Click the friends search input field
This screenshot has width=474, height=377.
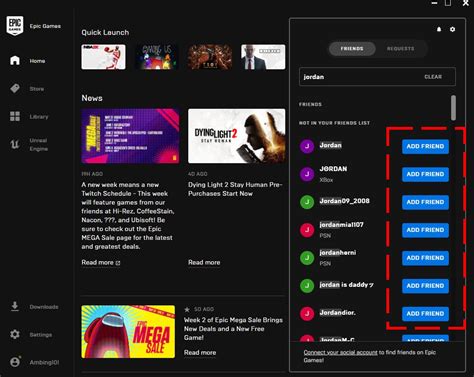377,77
